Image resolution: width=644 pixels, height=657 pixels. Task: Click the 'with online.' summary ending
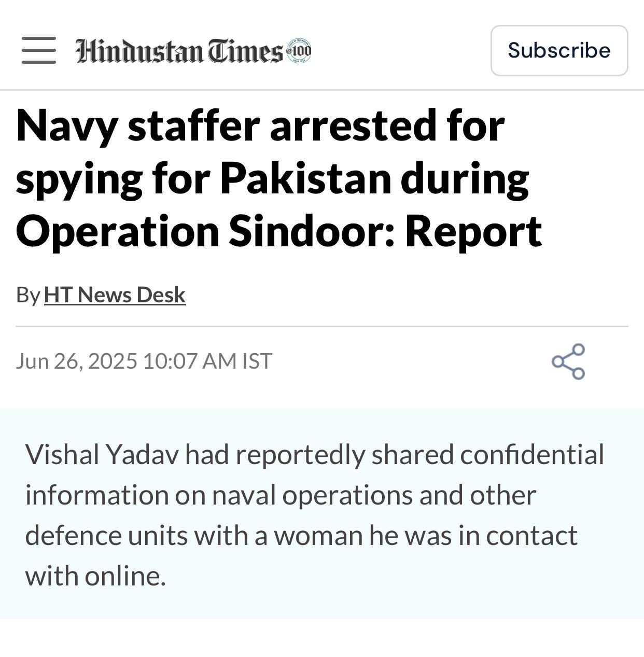click(95, 576)
